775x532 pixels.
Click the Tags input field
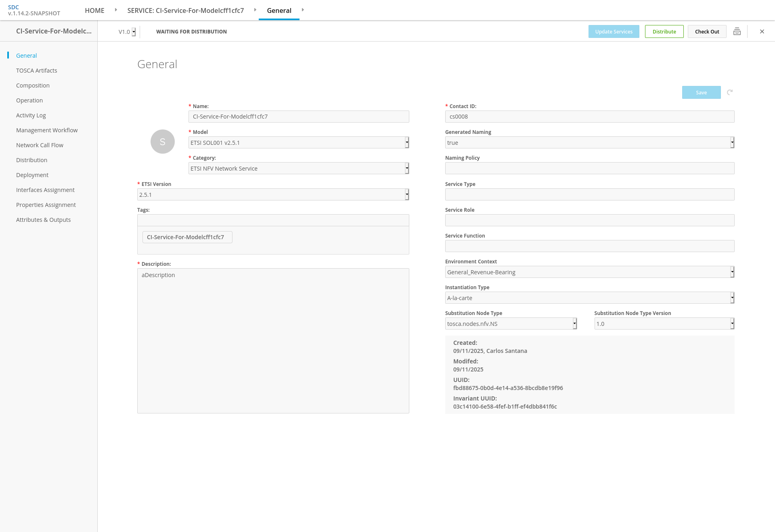point(273,220)
